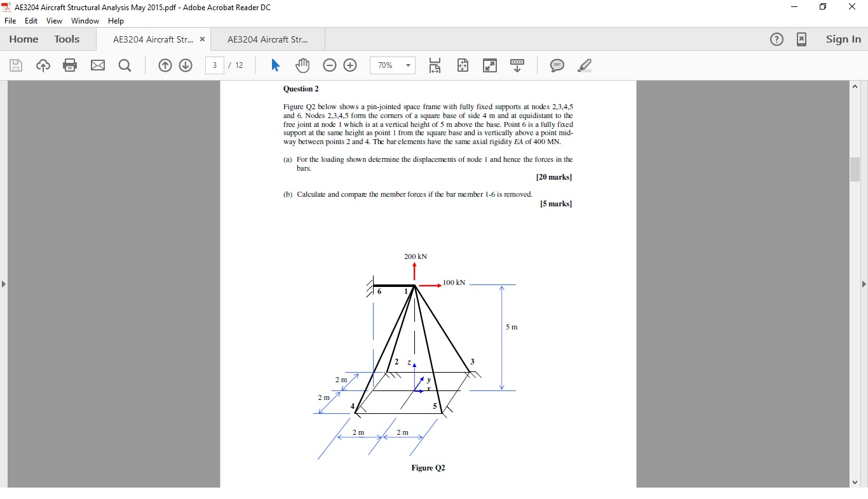Go to the next page

click(x=186, y=65)
